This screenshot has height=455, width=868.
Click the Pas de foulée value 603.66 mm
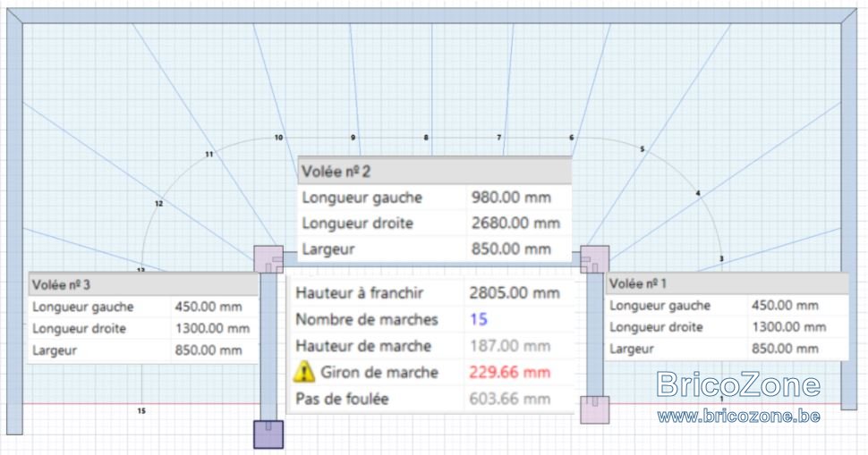tap(510, 399)
